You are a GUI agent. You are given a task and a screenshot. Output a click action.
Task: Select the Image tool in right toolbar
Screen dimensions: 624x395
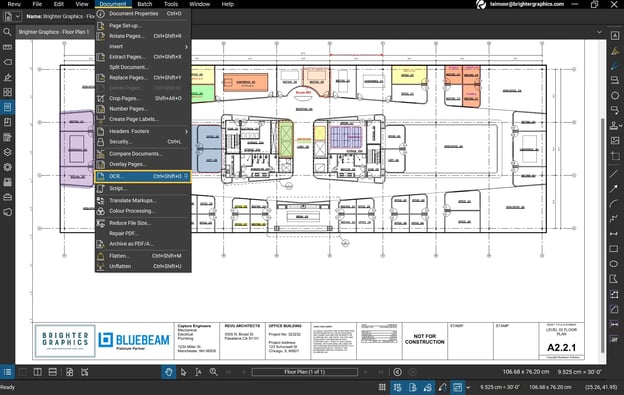pos(614,140)
